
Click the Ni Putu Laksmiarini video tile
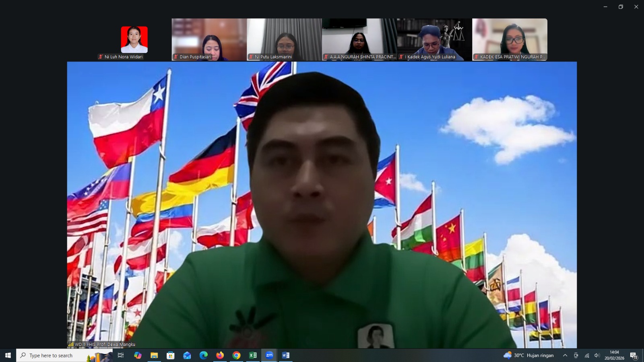[x=284, y=39]
